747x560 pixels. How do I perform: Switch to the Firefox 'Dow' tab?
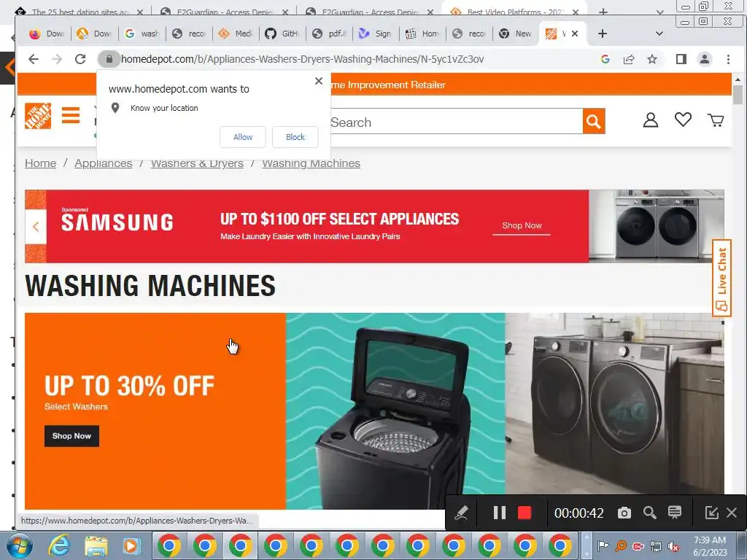coord(47,34)
